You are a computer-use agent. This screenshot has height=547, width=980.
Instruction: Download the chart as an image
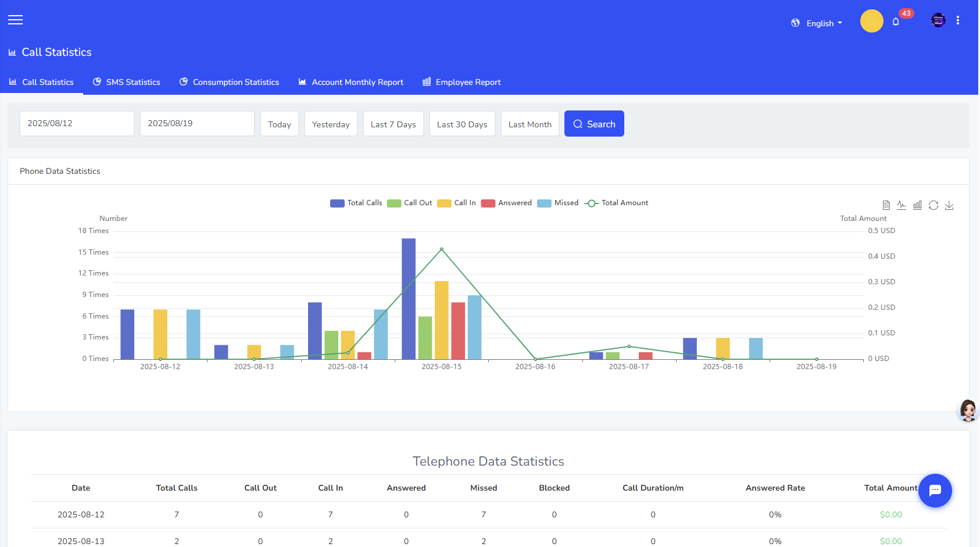coord(949,205)
